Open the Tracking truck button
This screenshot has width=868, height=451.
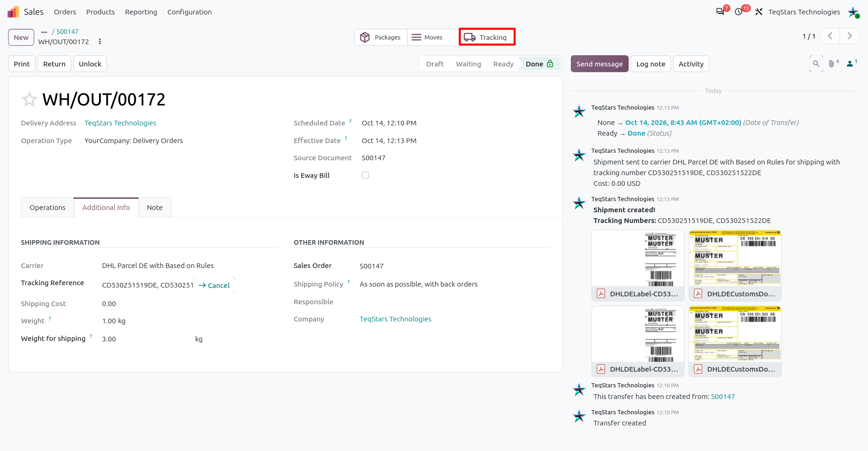click(487, 37)
